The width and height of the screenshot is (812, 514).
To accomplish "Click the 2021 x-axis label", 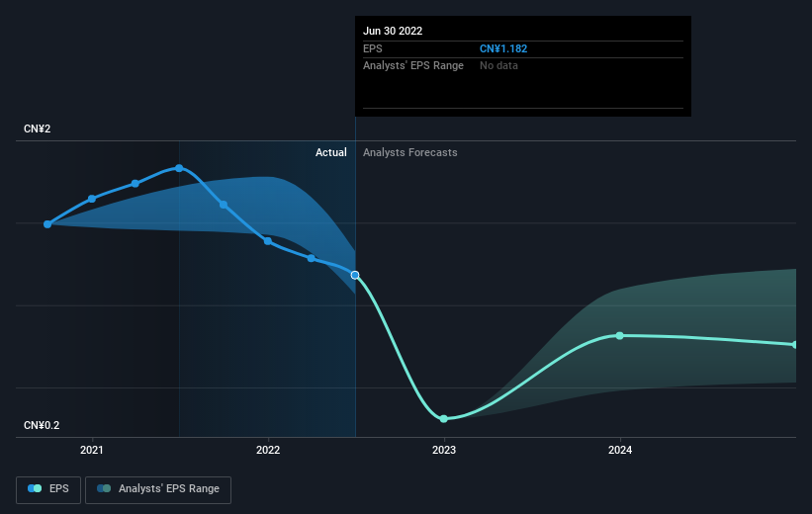I will coord(92,450).
